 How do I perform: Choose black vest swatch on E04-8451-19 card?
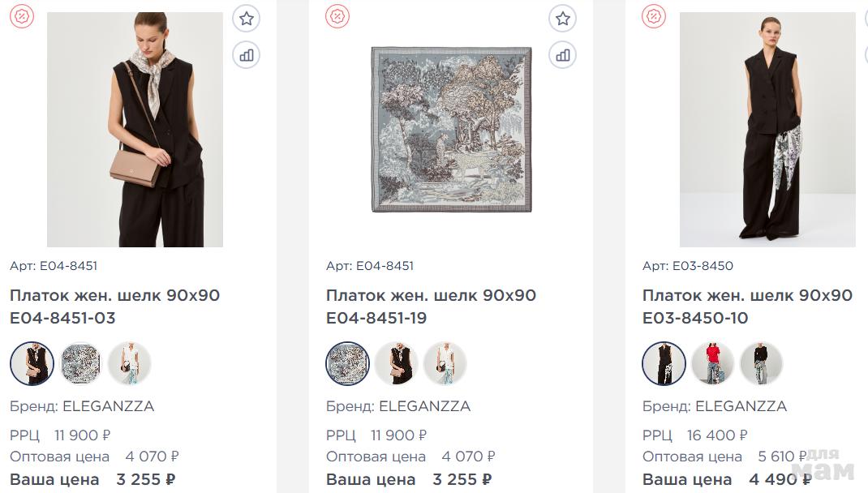click(x=397, y=363)
